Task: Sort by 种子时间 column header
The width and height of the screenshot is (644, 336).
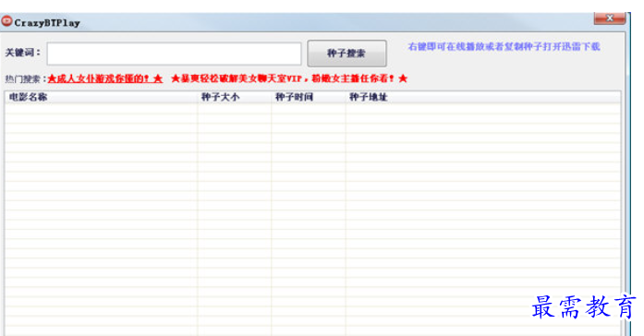Action: [x=309, y=97]
